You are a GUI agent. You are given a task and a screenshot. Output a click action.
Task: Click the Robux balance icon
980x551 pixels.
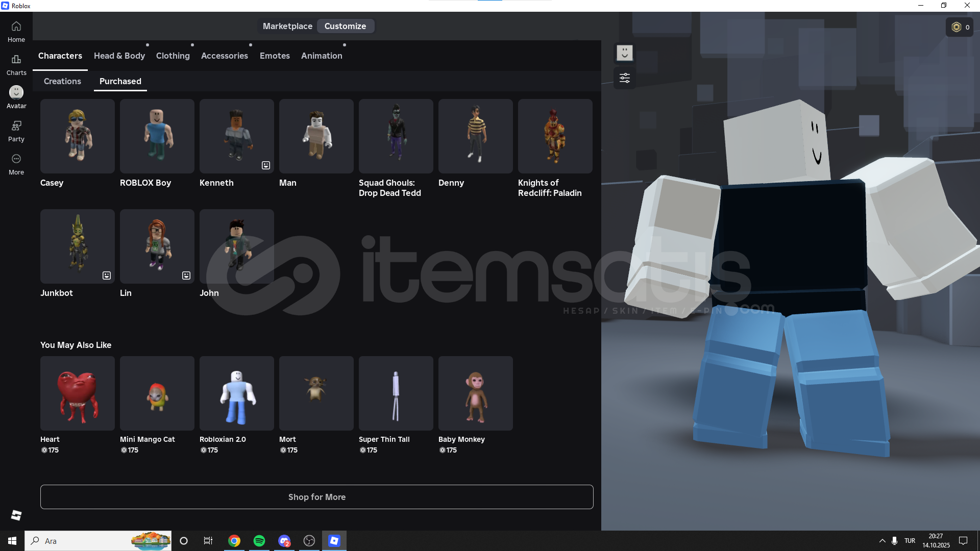(957, 27)
